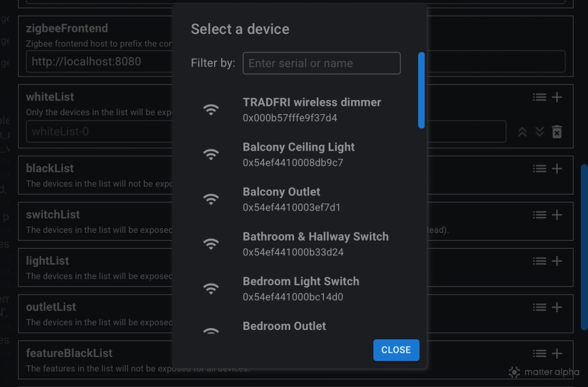Choose the Bedroom Light Switch device
This screenshot has width=588, height=387.
(x=300, y=288)
